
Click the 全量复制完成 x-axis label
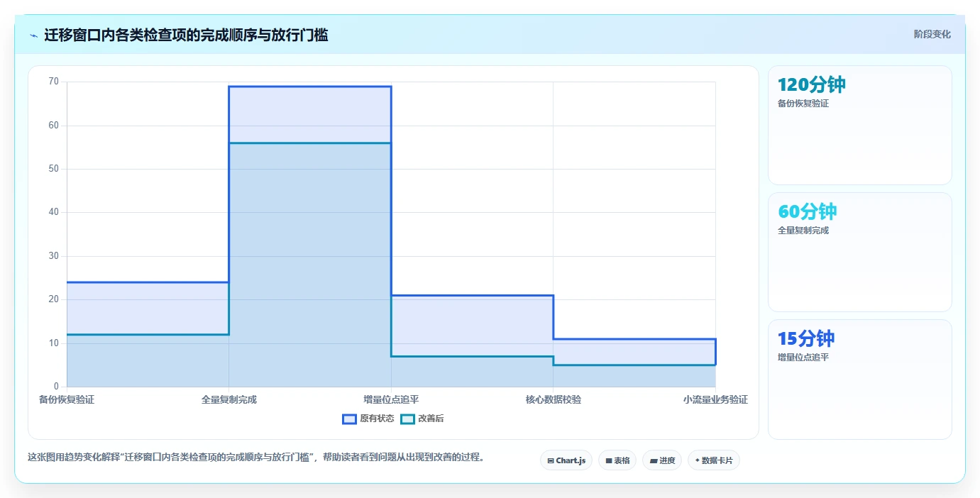tap(229, 399)
